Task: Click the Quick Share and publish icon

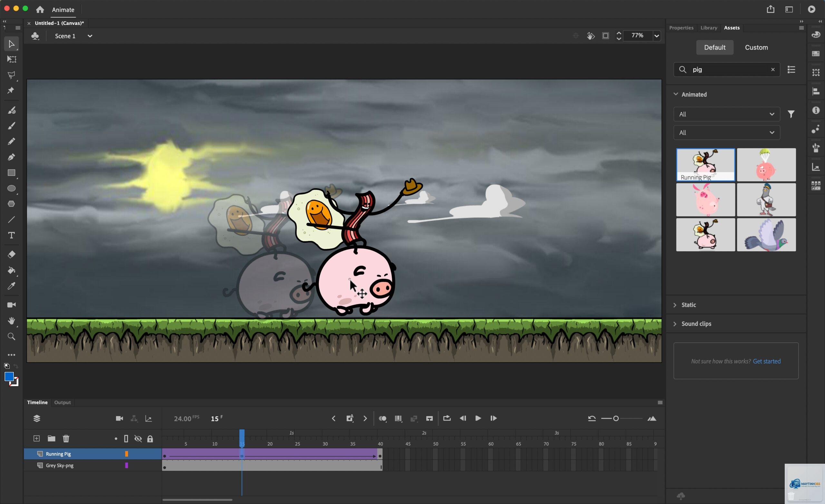Action: 771,9
